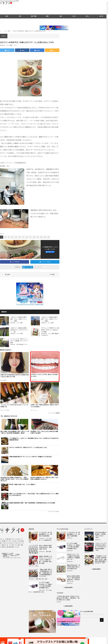
Task: Go to page 2 of the article
Action: (x=5, y=237)
